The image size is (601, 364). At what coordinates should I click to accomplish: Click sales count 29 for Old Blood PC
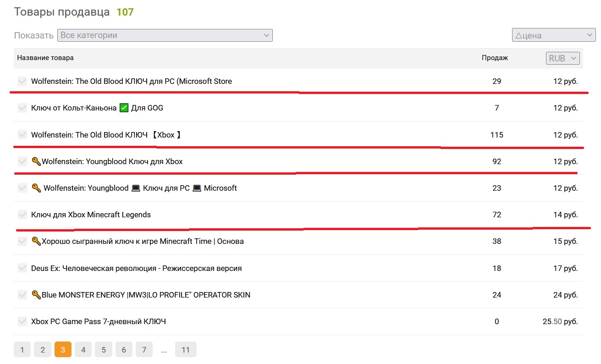coord(497,81)
